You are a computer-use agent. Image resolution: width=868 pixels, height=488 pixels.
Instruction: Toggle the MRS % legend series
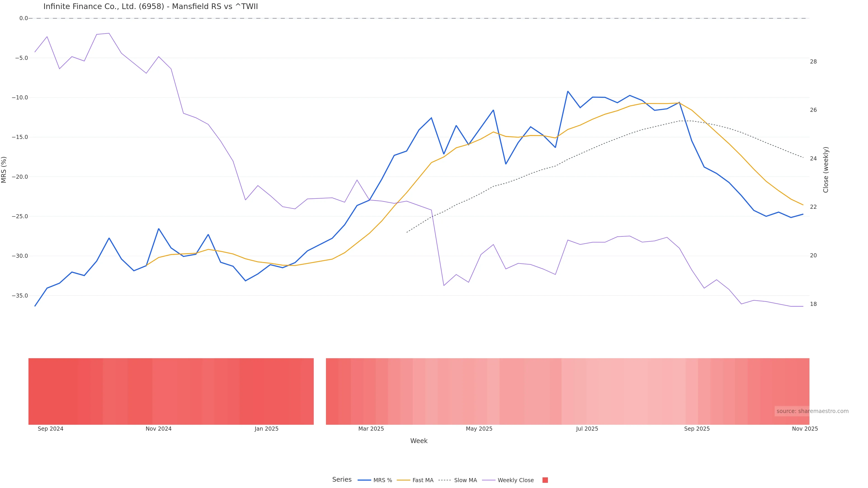[375, 480]
